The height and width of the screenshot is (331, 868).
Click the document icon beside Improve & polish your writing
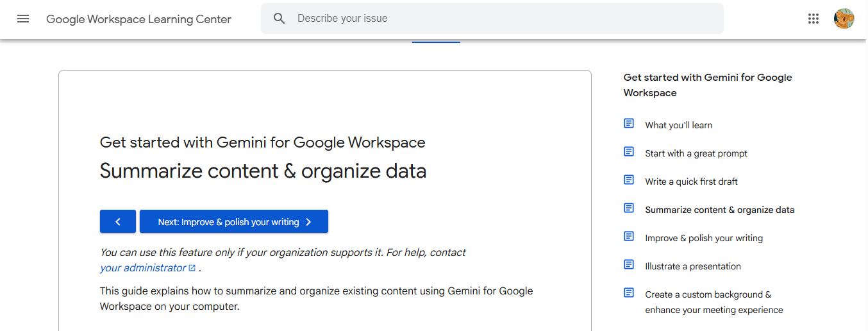629,236
